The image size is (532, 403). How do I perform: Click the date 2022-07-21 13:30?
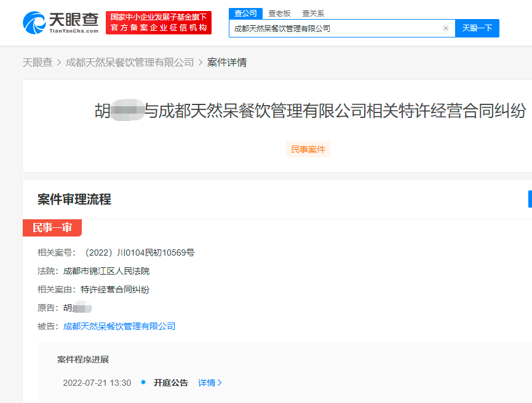point(97,383)
